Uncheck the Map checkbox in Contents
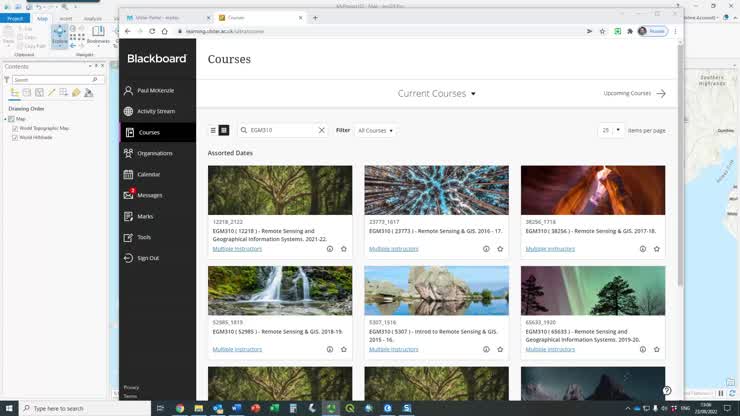 [11, 119]
